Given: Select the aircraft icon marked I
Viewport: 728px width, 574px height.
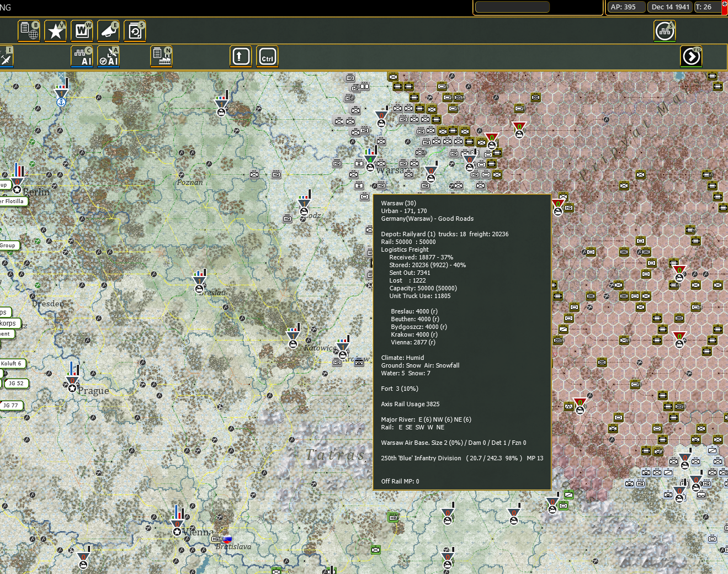Looking at the screenshot, I should tap(6, 57).
